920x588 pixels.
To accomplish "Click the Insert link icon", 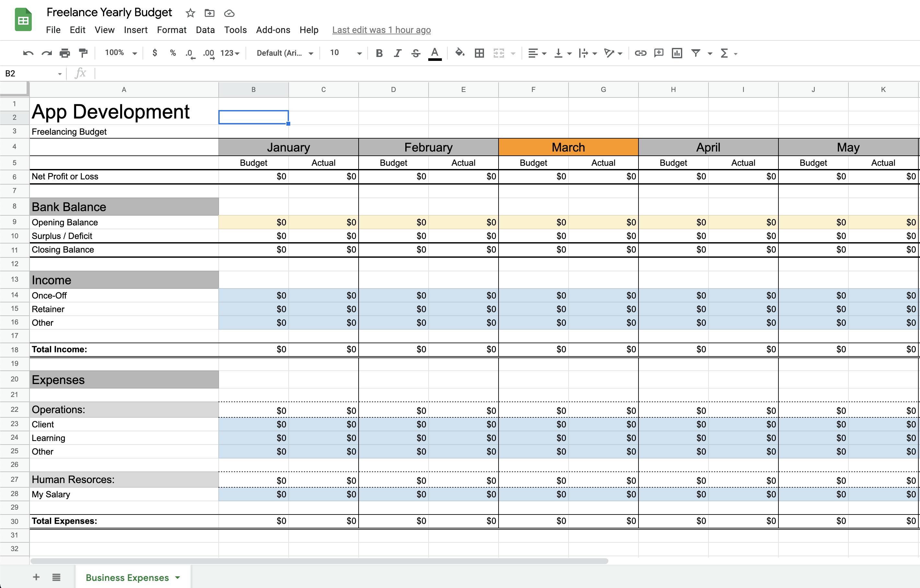I will (640, 53).
